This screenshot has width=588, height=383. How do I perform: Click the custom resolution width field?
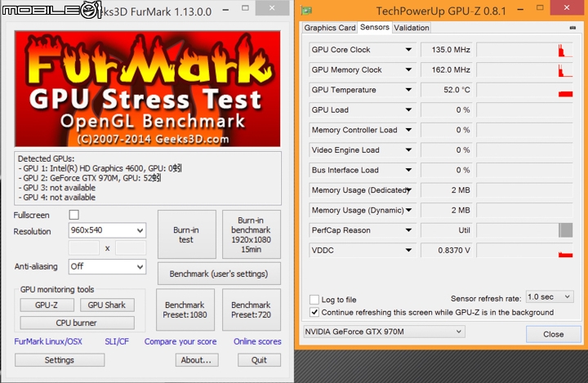(84, 248)
